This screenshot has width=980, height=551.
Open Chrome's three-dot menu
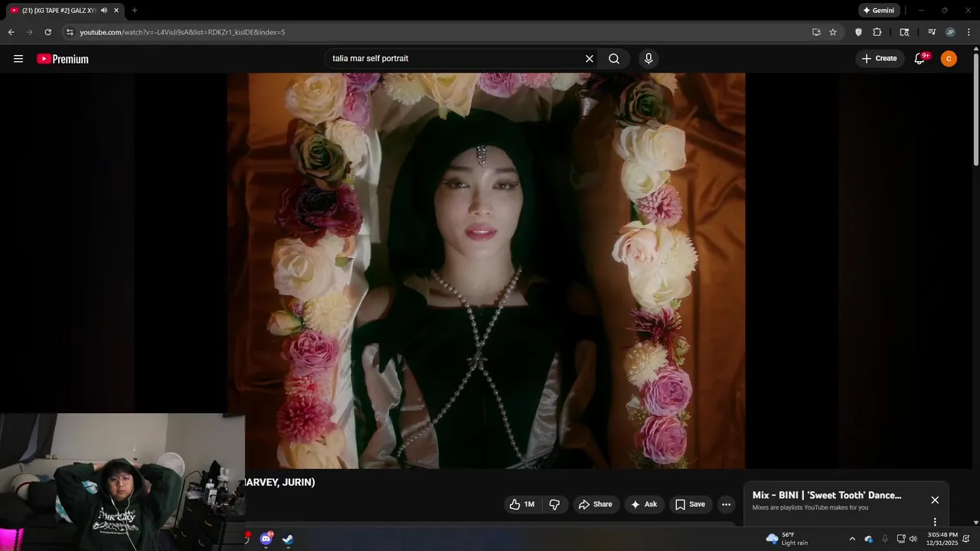[969, 32]
